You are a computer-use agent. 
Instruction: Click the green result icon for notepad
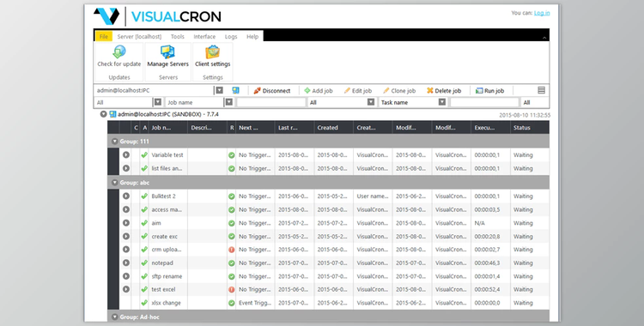[x=232, y=263]
